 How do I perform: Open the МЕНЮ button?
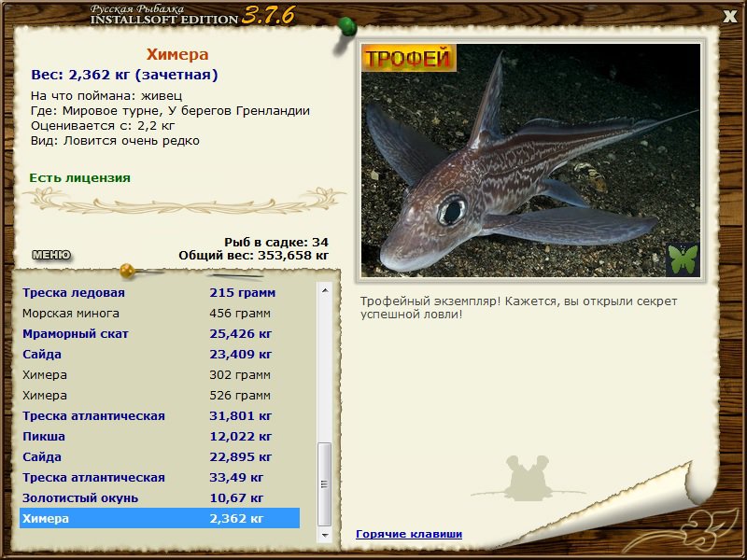[x=51, y=255]
